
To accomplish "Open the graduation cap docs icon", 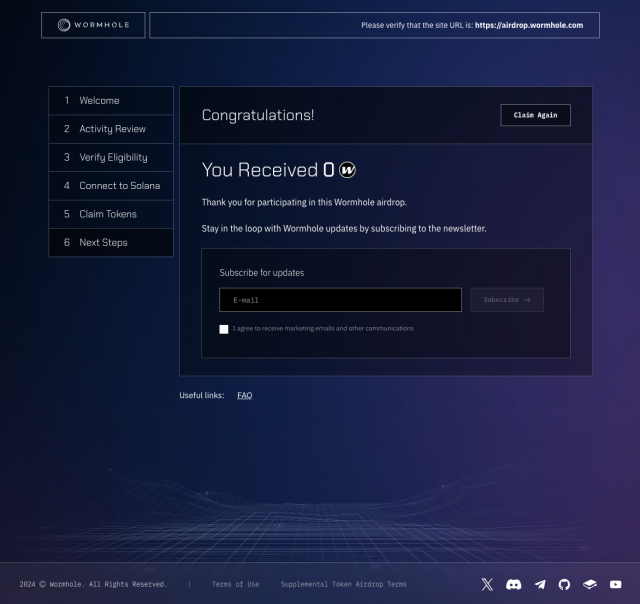I will 589,584.
